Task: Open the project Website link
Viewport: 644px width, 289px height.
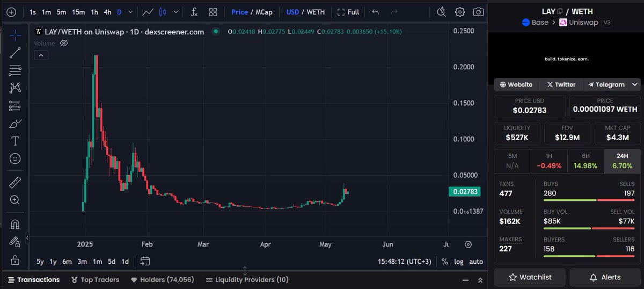Action: point(516,84)
